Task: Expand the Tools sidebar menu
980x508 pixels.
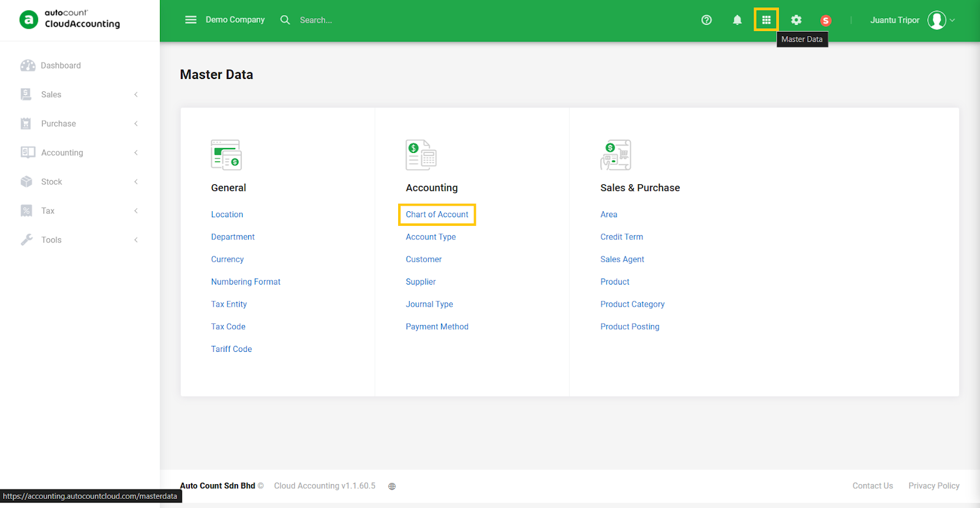Action: click(x=80, y=240)
